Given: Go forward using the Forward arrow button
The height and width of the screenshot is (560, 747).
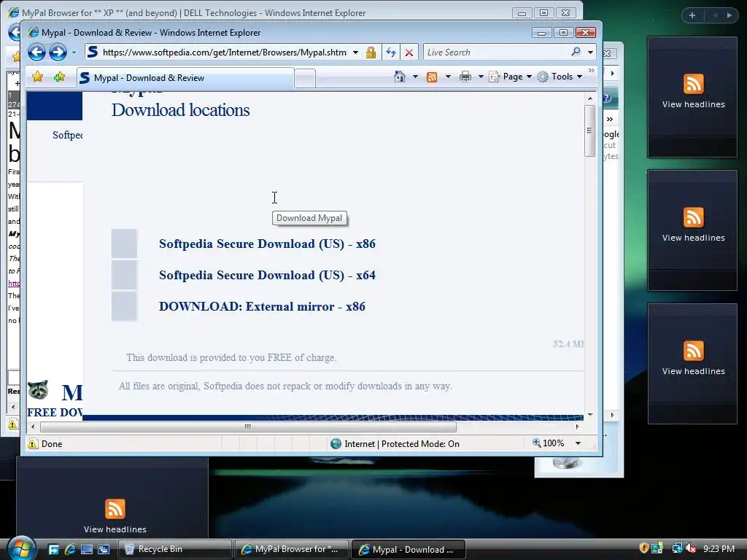Looking at the screenshot, I should pyautogui.click(x=58, y=52).
